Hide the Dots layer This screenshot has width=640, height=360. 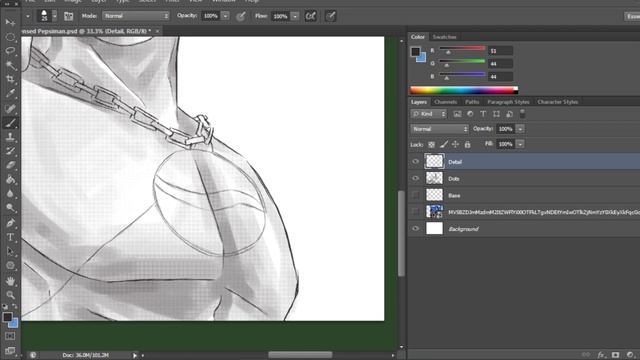pos(416,178)
